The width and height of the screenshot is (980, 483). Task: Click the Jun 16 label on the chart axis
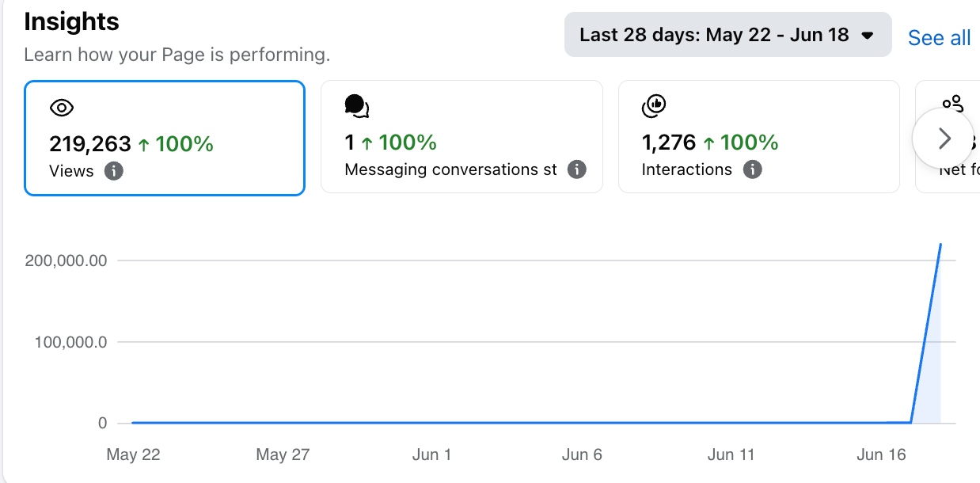pyautogui.click(x=881, y=454)
